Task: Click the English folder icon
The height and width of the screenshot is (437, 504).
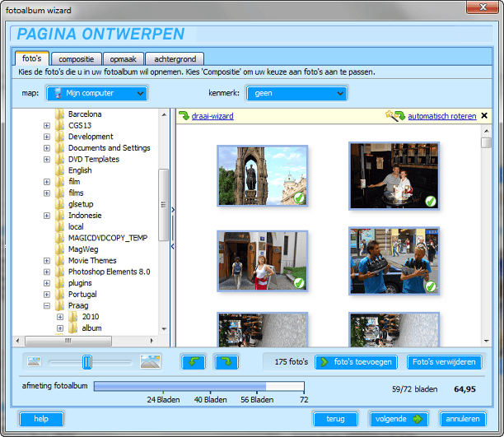Action: [59, 170]
